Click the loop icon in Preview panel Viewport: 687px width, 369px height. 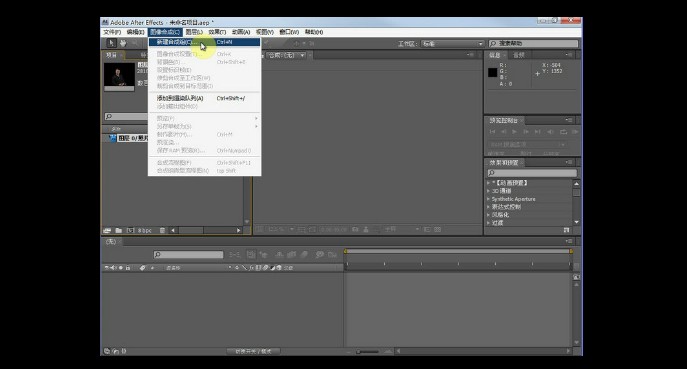[x=563, y=131]
